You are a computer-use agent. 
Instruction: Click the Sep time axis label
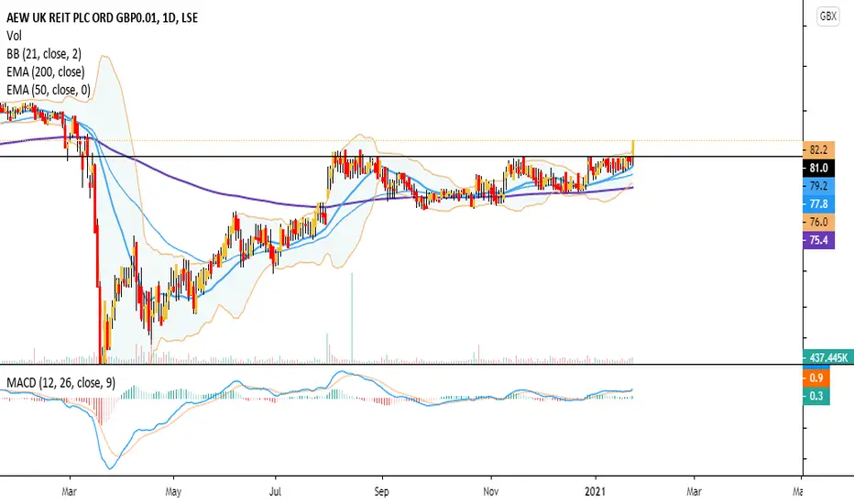(x=382, y=491)
